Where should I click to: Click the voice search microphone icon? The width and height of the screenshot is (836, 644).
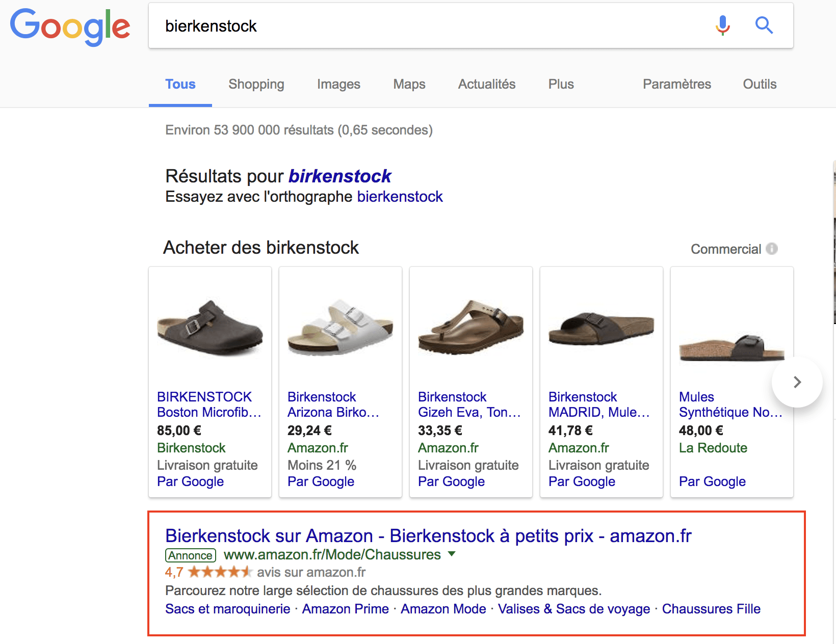pyautogui.click(x=722, y=25)
